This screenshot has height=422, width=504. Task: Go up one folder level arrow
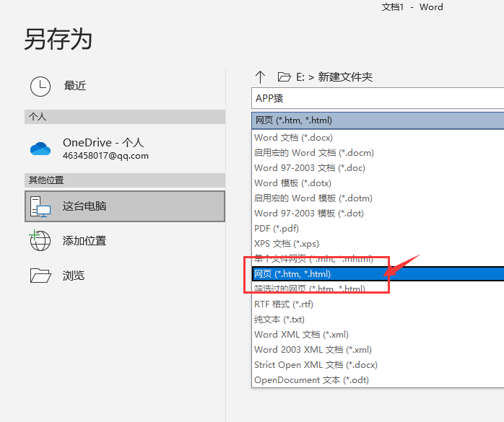[x=260, y=77]
